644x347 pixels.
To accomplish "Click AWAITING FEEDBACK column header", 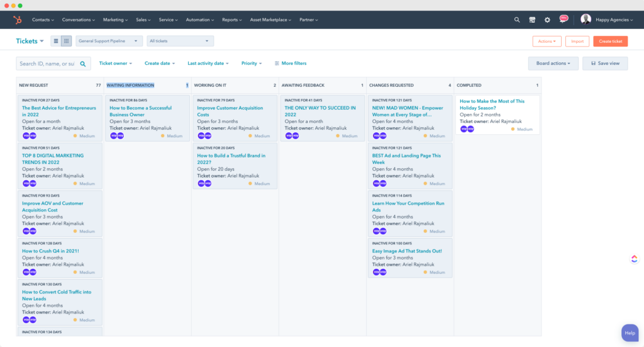I will click(x=303, y=85).
